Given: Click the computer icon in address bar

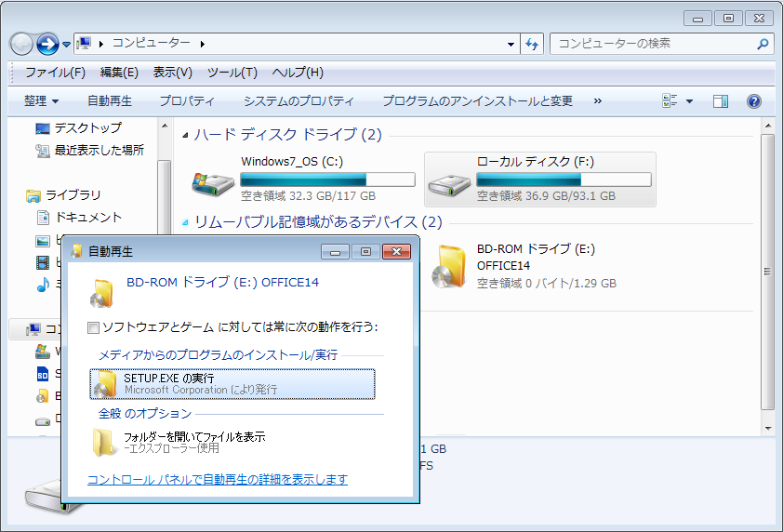Looking at the screenshot, I should click(x=84, y=44).
